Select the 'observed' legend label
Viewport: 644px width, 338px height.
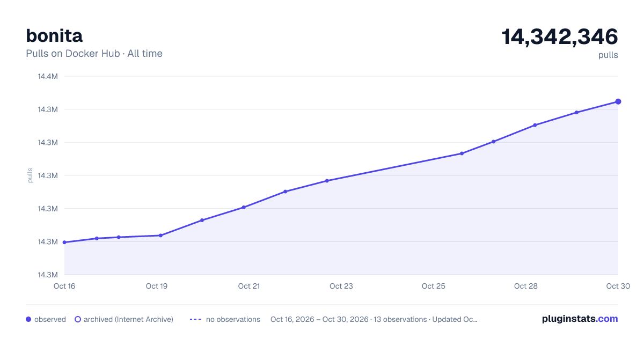pos(50,319)
